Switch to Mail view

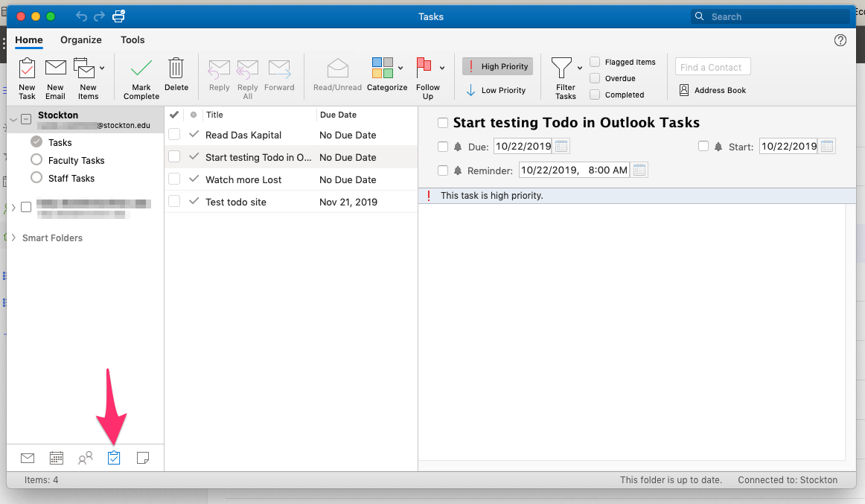tap(28, 458)
